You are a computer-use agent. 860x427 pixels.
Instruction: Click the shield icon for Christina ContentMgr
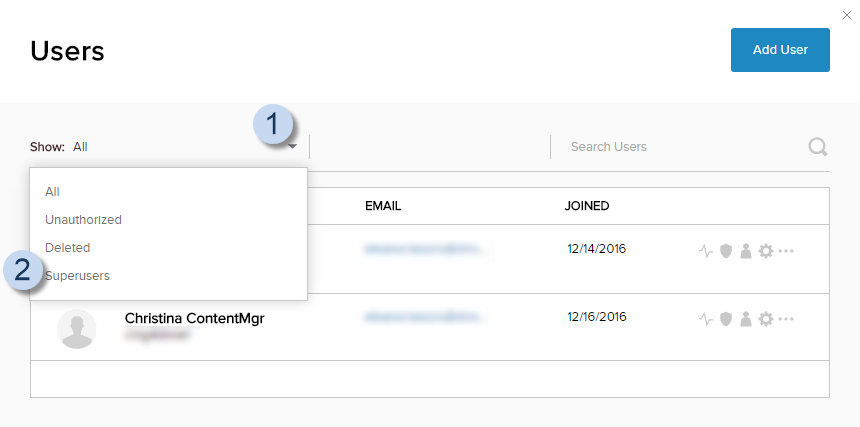click(x=726, y=319)
